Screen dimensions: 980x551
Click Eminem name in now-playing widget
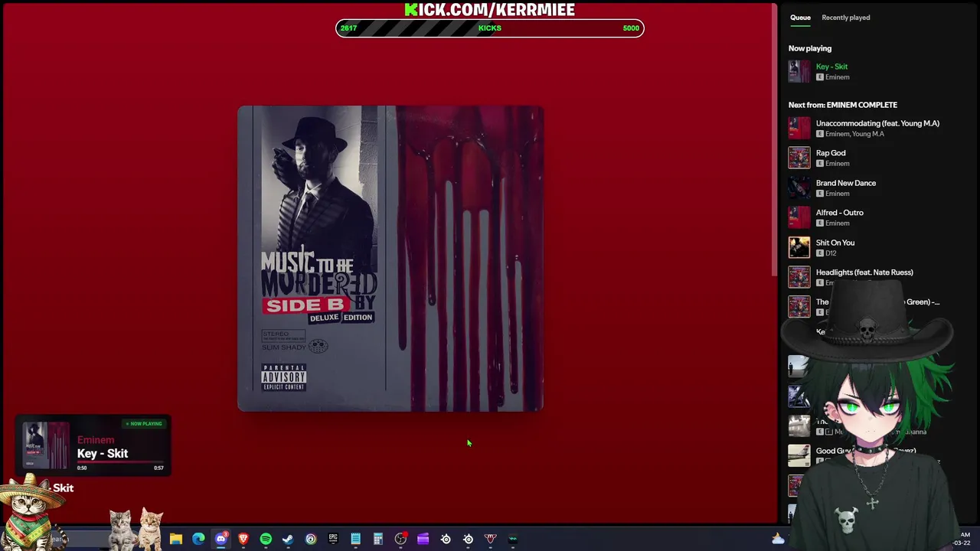(x=96, y=440)
